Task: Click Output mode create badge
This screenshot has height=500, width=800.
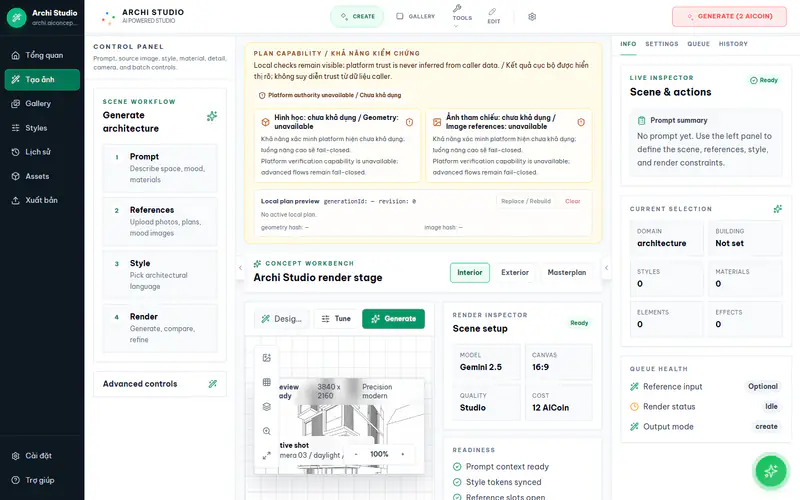Action: (766, 427)
